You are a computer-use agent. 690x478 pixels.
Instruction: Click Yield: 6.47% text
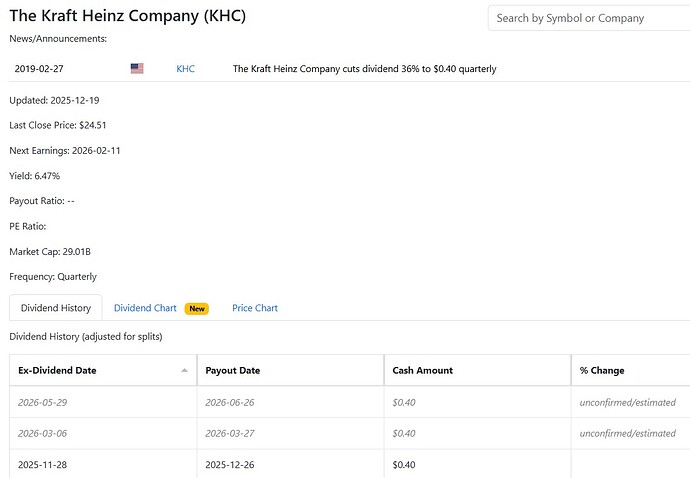click(34, 176)
